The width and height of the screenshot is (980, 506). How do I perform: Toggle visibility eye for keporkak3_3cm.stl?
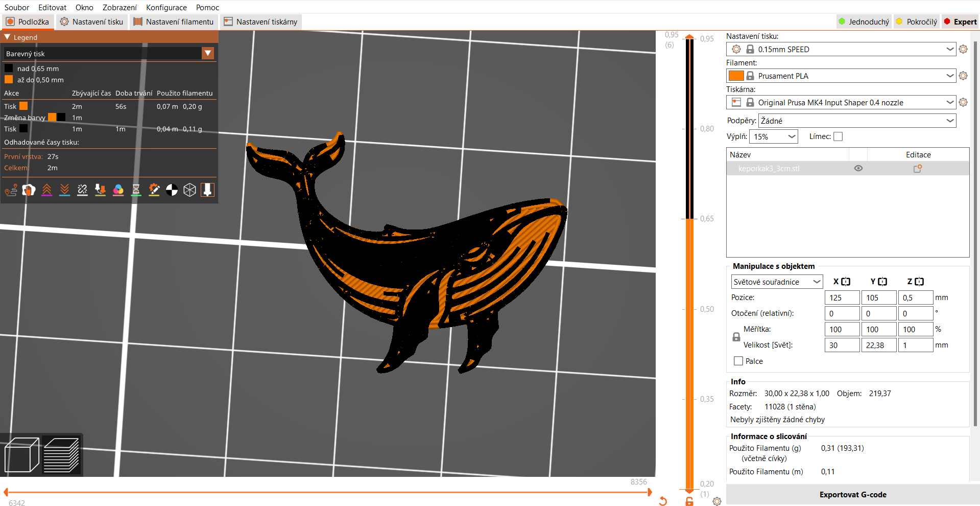(x=858, y=168)
